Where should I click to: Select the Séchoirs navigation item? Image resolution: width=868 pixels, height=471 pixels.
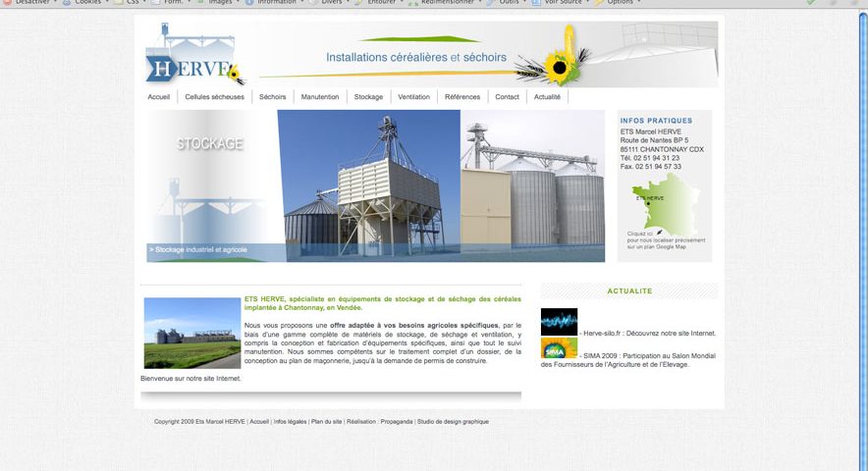(x=272, y=97)
